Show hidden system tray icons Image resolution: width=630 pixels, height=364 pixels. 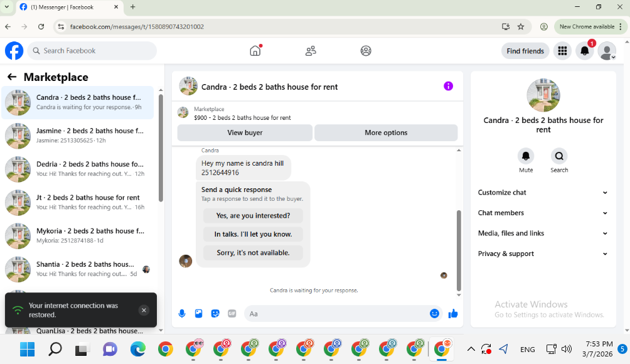click(471, 349)
